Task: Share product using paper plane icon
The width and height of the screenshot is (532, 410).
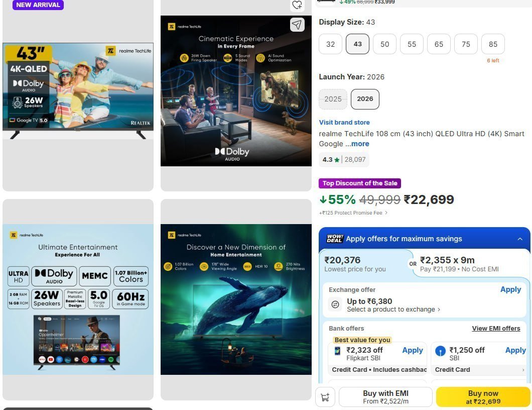Action: click(297, 25)
